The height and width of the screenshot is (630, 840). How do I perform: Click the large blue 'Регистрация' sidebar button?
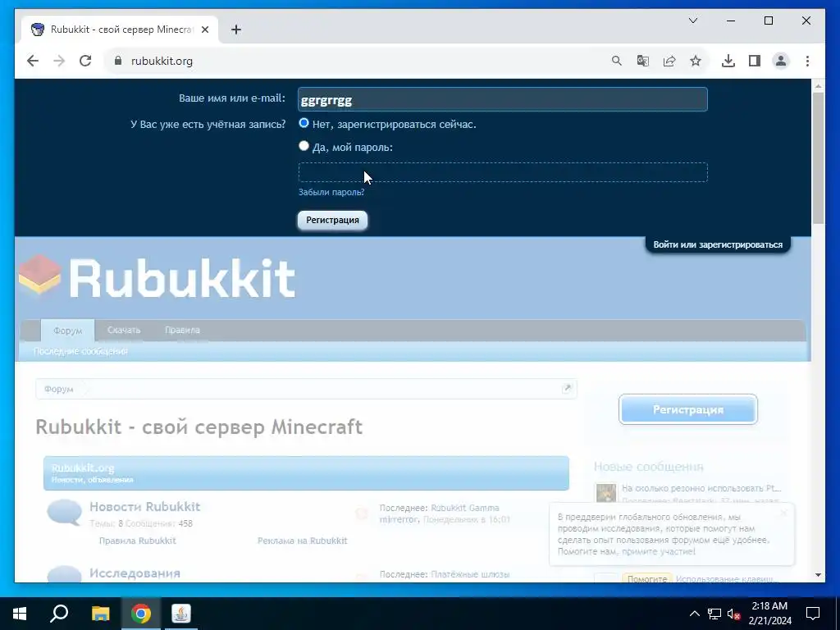click(x=688, y=410)
